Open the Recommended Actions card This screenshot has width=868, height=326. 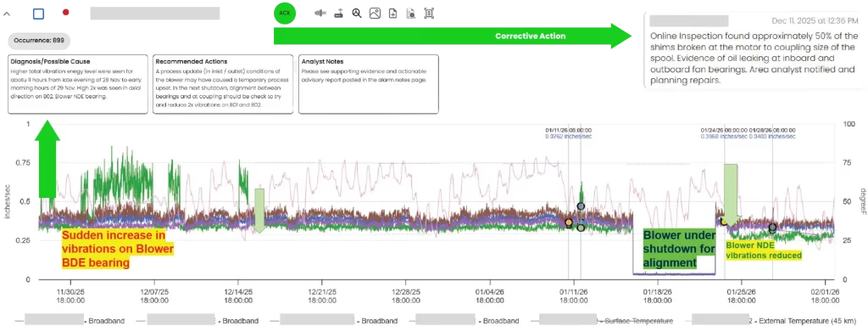coord(223,84)
